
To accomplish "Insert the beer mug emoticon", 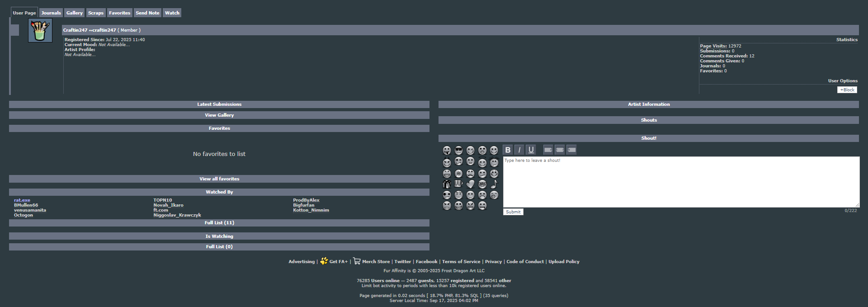I will (458, 184).
